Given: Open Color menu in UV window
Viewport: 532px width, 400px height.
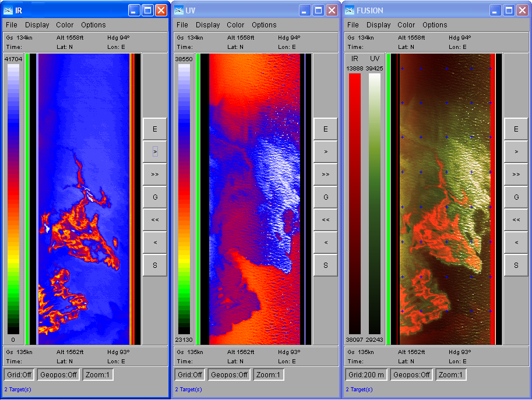Looking at the screenshot, I should tap(235, 25).
